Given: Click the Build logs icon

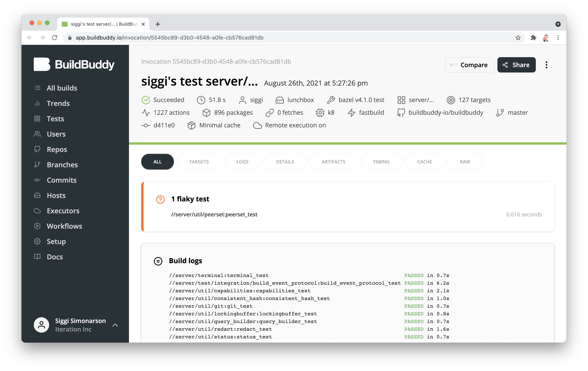Looking at the screenshot, I should (158, 261).
